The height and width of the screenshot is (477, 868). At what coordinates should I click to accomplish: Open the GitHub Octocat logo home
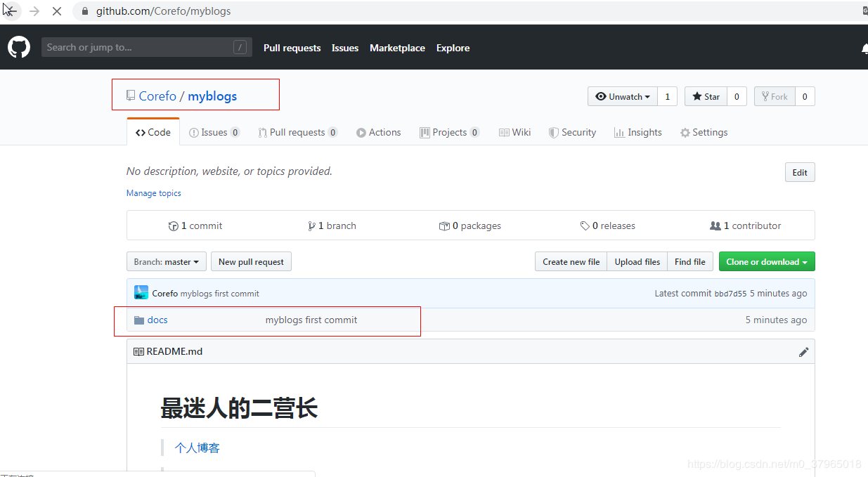click(19, 48)
